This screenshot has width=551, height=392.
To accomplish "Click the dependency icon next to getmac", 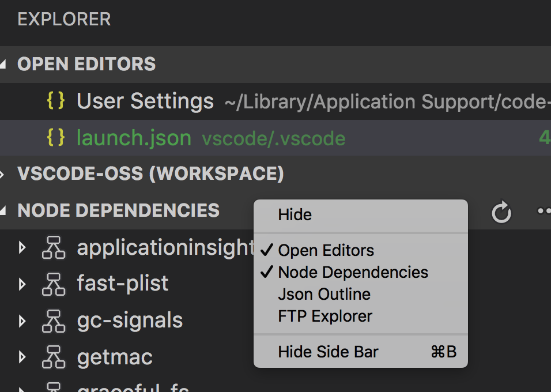I will coord(54,357).
